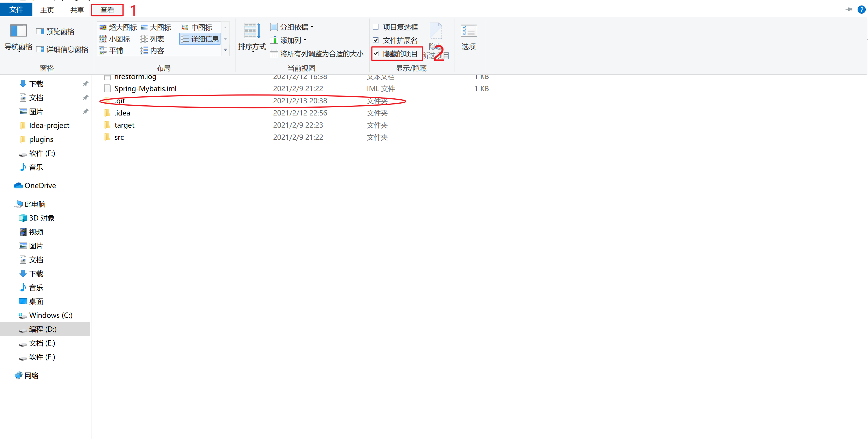Switch to the Details (详细信息) layout
Image resolution: width=868 pixels, height=439 pixels.
coord(200,39)
